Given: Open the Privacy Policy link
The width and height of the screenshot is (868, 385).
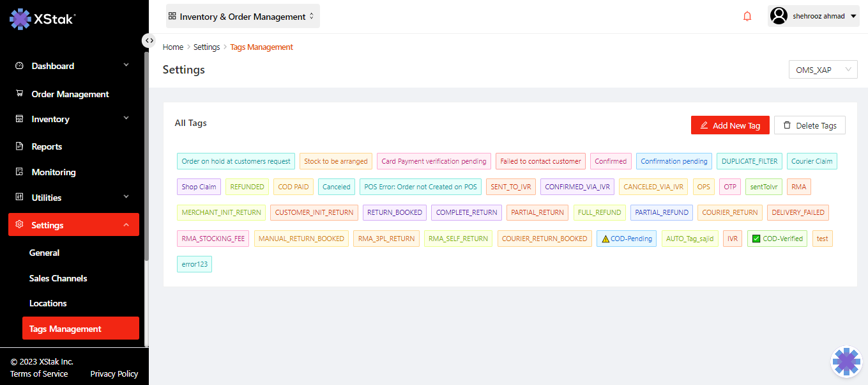Looking at the screenshot, I should tap(114, 373).
